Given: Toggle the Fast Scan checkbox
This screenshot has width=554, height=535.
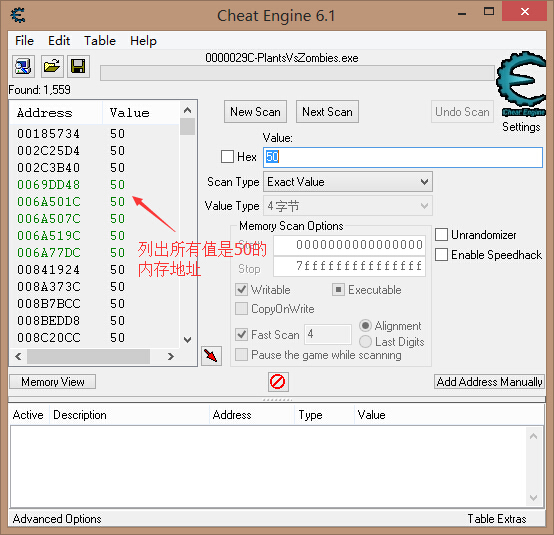Looking at the screenshot, I should [x=242, y=334].
